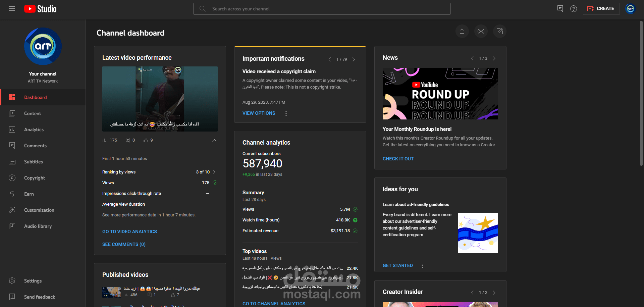Open the Audio library menu item
The width and height of the screenshot is (644, 307).
[x=43, y=226]
